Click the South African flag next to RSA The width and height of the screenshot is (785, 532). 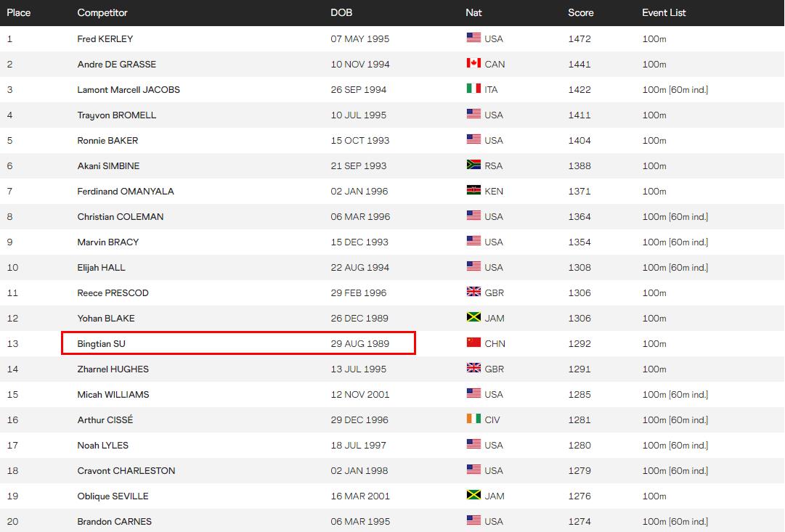(x=473, y=165)
